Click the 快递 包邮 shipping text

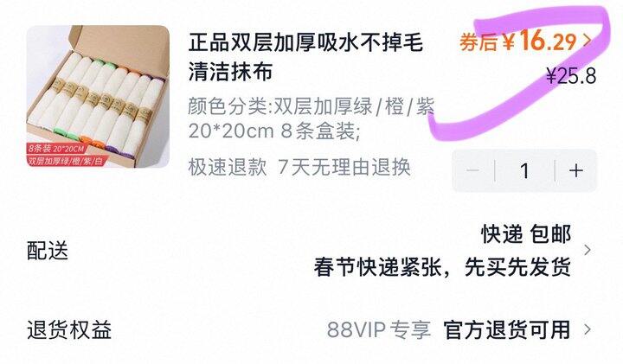526,233
